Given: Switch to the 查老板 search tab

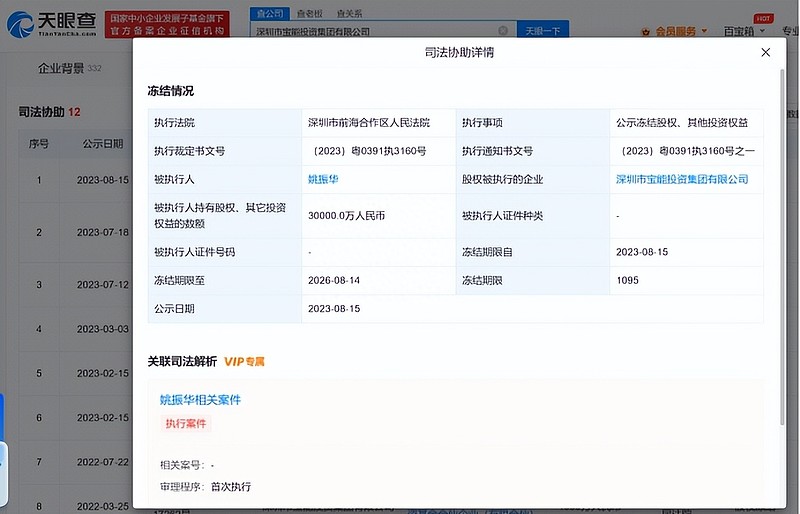Looking at the screenshot, I should (310, 14).
